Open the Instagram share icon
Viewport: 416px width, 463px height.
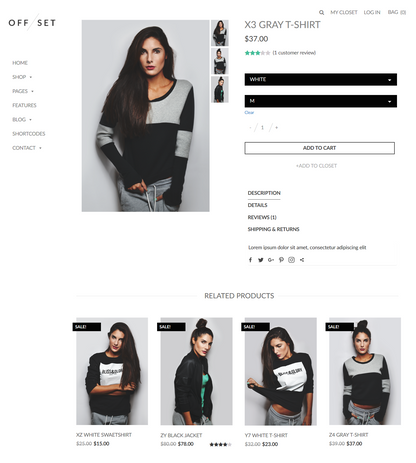coord(291,260)
